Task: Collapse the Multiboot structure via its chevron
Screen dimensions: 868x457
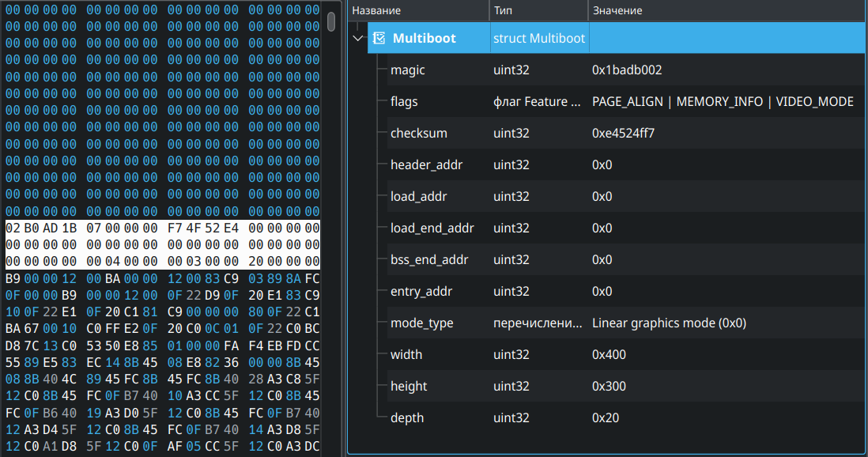Action: click(358, 37)
